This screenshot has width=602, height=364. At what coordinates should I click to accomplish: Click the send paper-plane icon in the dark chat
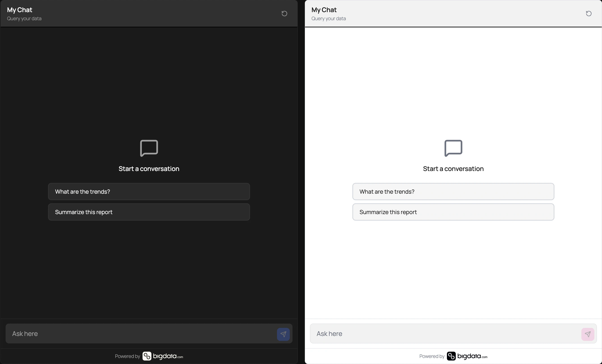283,334
